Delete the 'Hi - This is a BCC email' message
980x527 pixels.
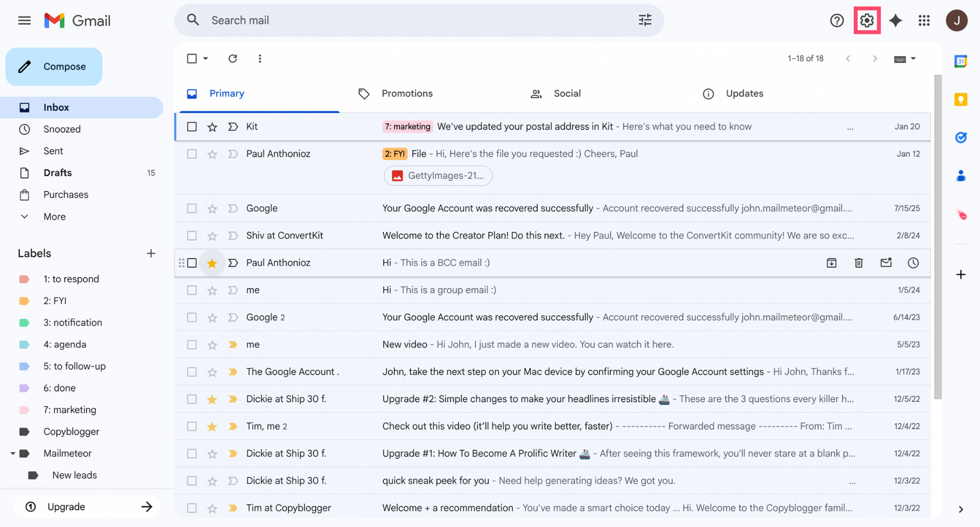[859, 263]
